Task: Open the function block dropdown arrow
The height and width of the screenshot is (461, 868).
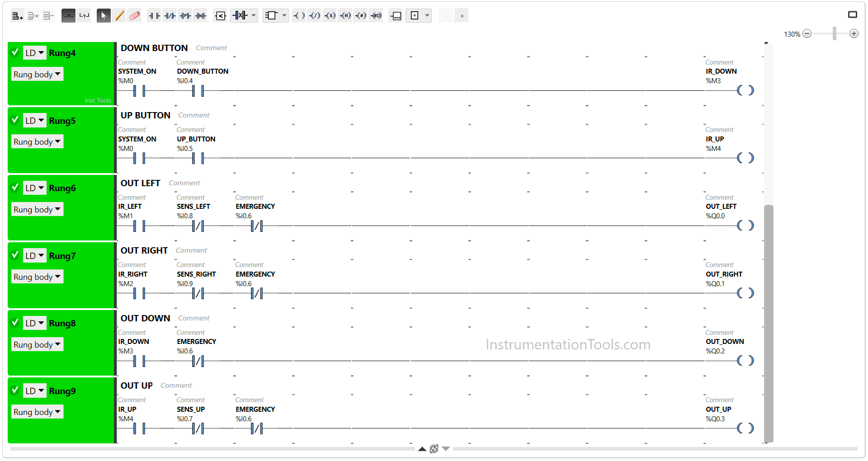Action: tap(284, 16)
